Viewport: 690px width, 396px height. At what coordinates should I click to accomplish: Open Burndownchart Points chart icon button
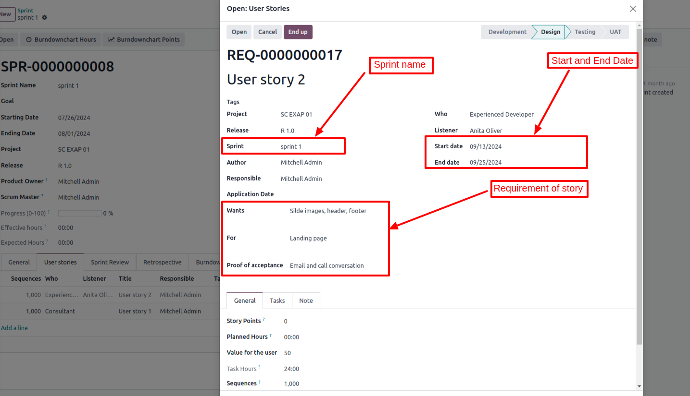pos(144,40)
